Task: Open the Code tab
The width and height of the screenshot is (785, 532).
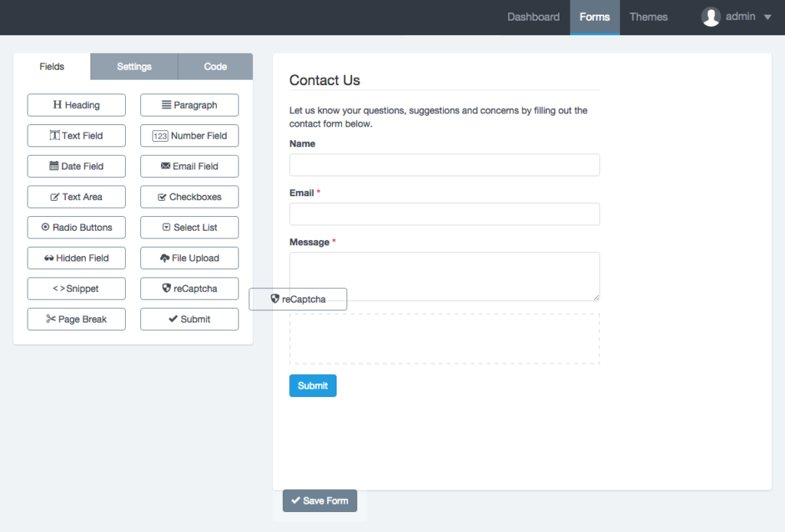Action: (x=215, y=67)
